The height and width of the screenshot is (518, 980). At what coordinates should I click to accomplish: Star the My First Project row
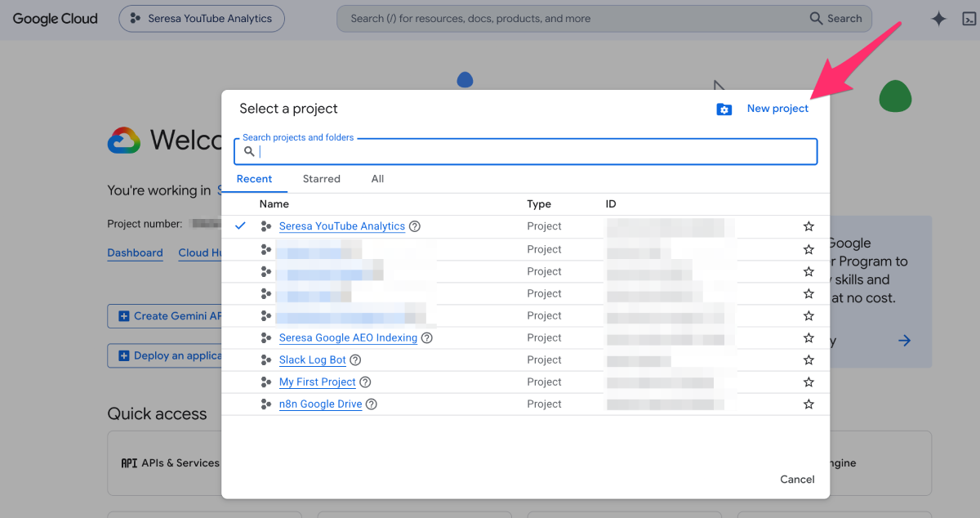click(808, 382)
